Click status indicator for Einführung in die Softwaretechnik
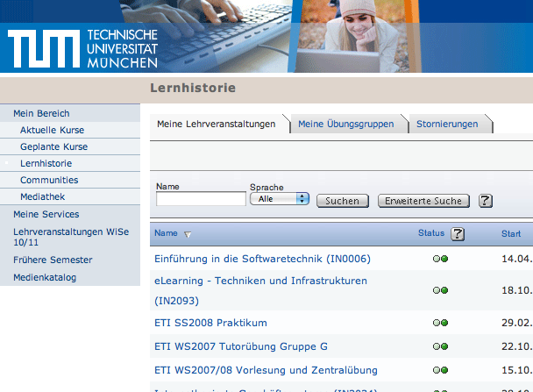Viewport: 533px width, 392px height. [x=440, y=260]
